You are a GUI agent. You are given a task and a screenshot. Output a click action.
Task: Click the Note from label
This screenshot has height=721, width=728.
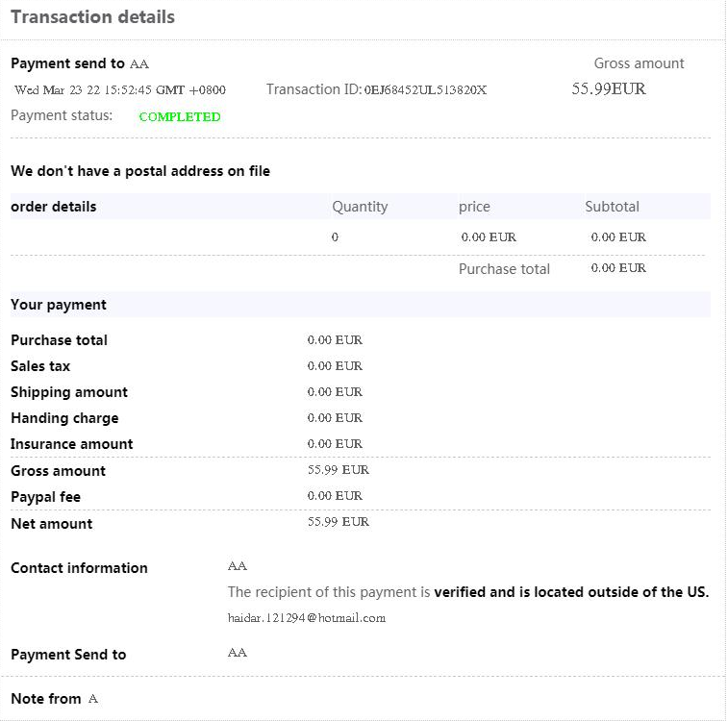click(x=46, y=699)
